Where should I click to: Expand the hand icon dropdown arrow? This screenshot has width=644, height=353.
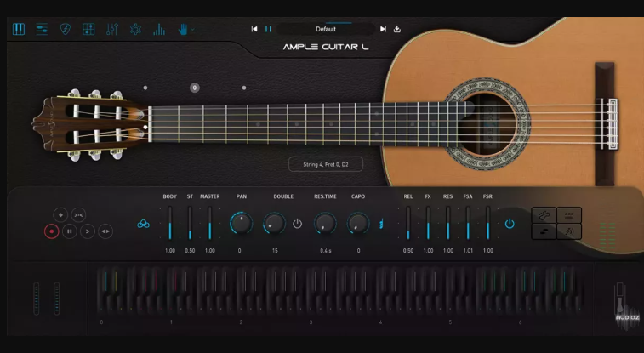point(193,29)
